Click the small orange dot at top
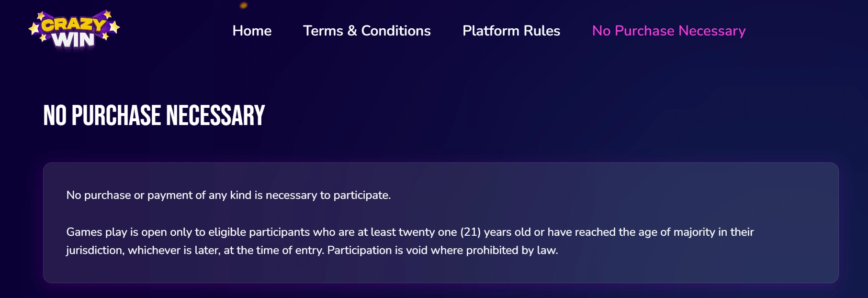The image size is (868, 298). pos(243,5)
